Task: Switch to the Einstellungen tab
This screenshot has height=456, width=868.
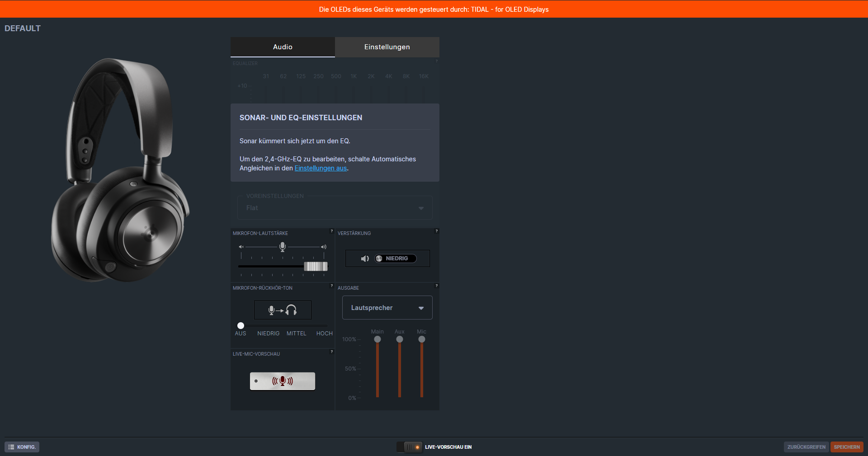Action: 387,47
